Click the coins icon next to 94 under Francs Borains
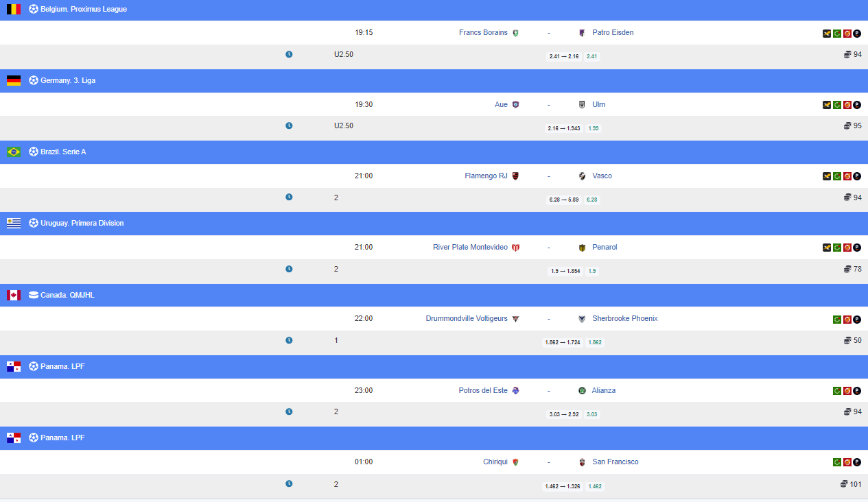The height and width of the screenshot is (502, 868). click(847, 54)
